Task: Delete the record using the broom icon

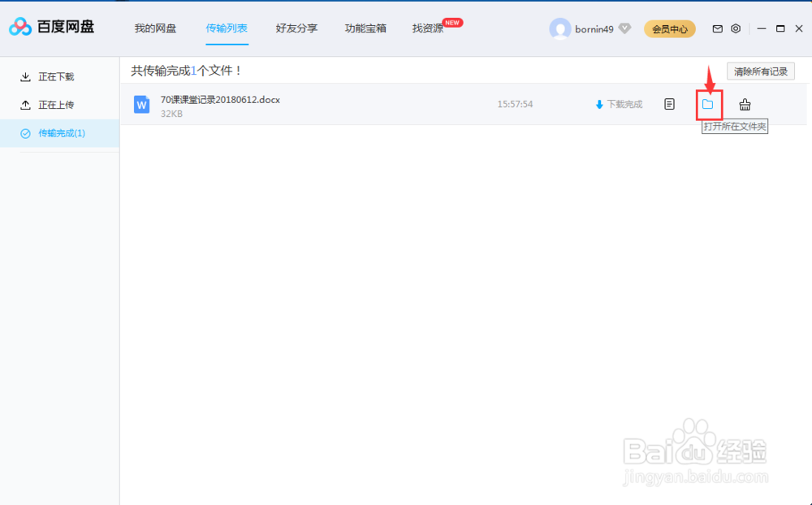Action: pos(745,104)
